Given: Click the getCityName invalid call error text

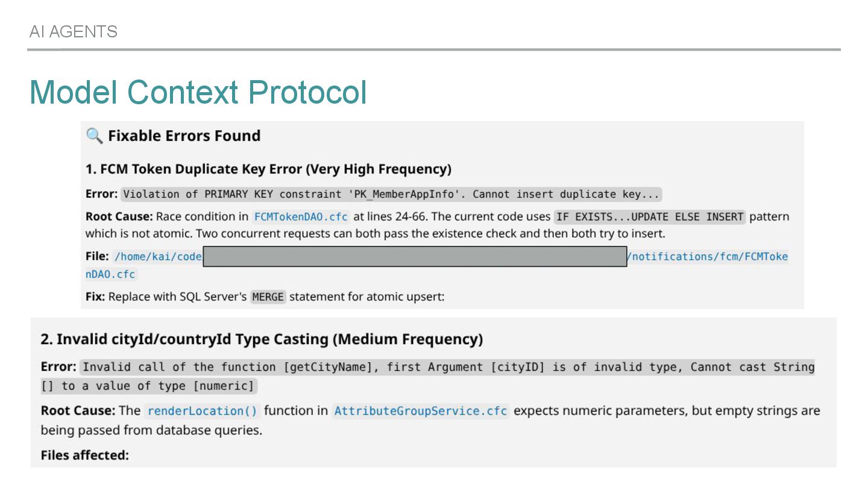Looking at the screenshot, I should [448, 367].
